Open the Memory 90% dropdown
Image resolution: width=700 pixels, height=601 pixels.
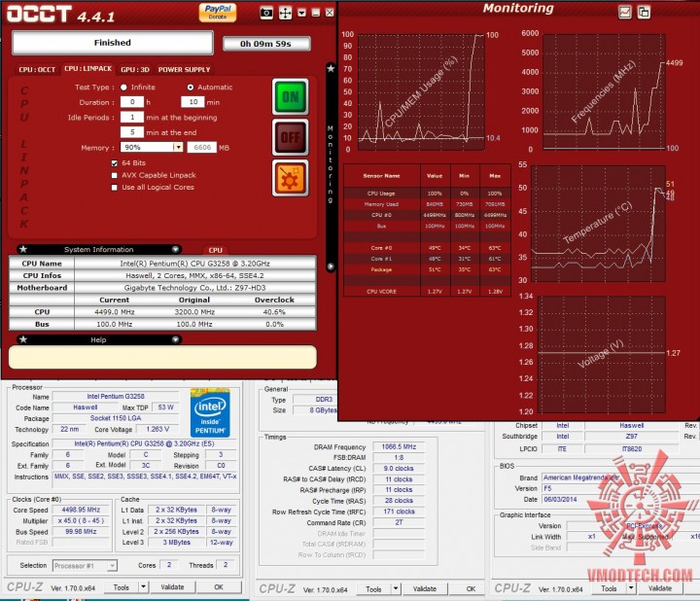[178, 148]
